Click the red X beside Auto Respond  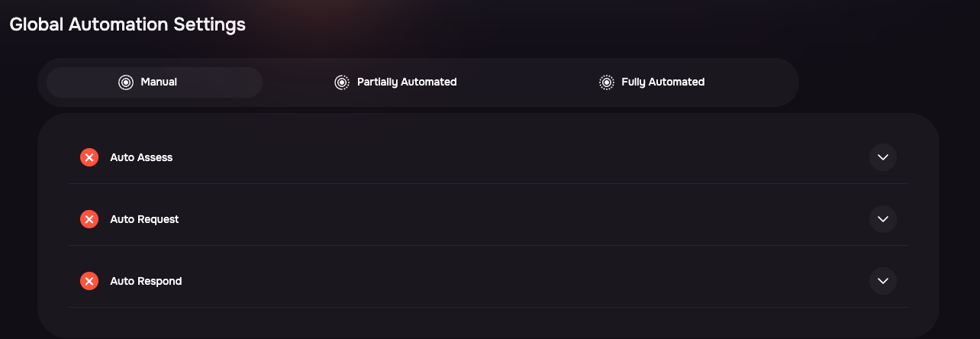coord(89,281)
